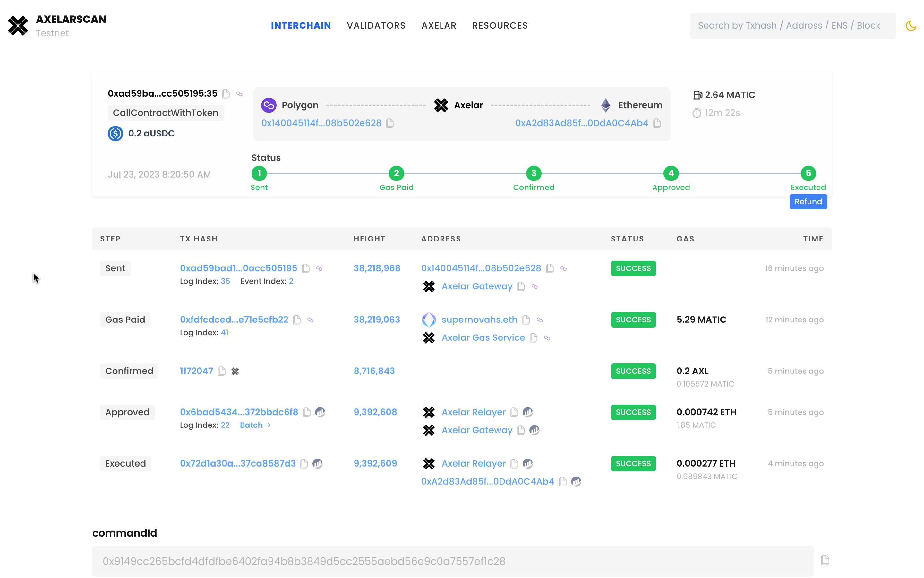Copy the header tx hash 0xad59ba...cc505195:35

point(226,94)
